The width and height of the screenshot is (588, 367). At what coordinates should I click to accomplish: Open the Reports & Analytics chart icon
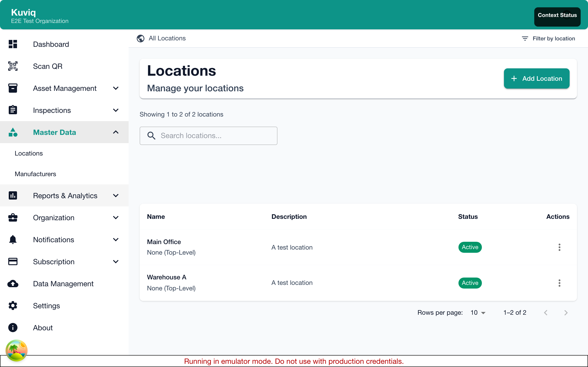pos(13,195)
